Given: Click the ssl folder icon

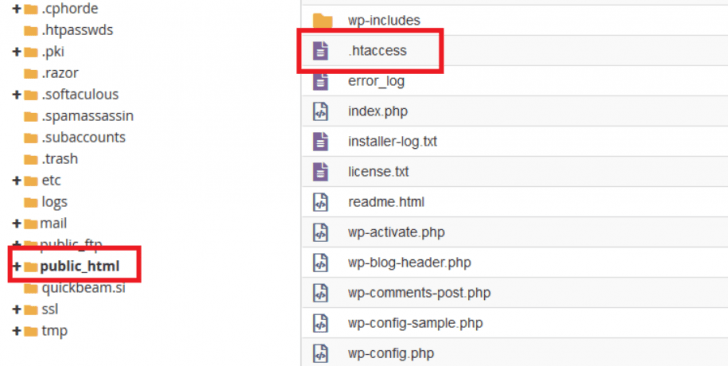Looking at the screenshot, I should coord(31,310).
